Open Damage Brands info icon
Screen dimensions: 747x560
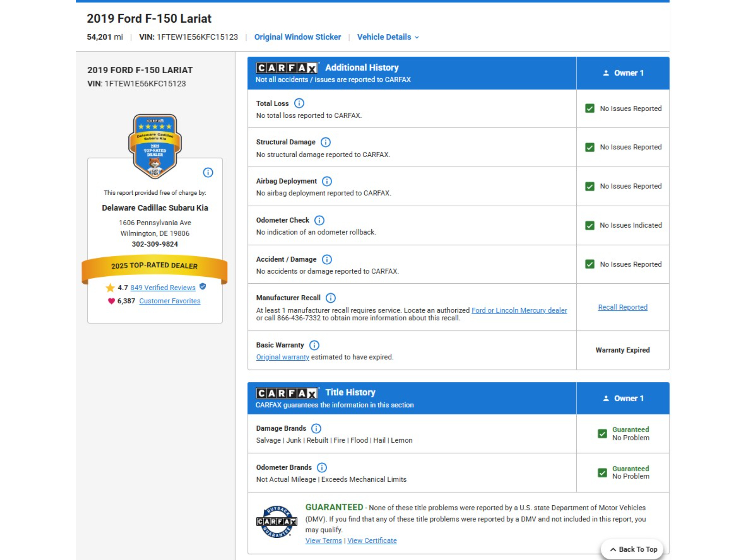316,428
